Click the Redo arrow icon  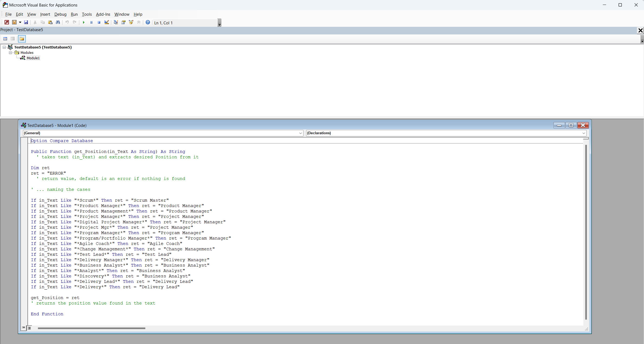pos(74,22)
